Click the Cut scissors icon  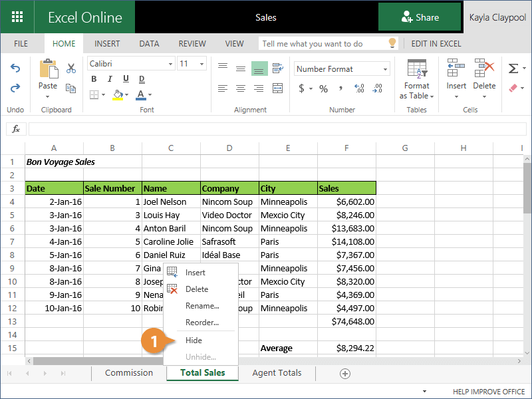[71, 68]
